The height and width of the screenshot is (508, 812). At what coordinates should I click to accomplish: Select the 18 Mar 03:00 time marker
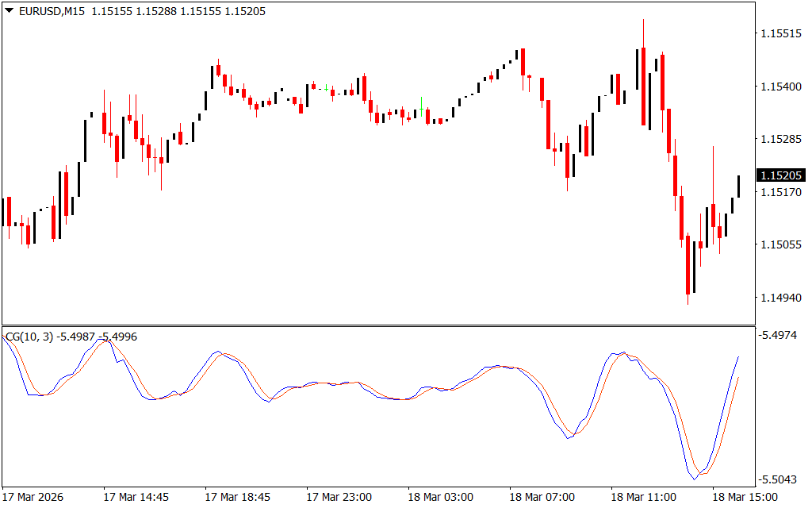tap(440, 497)
